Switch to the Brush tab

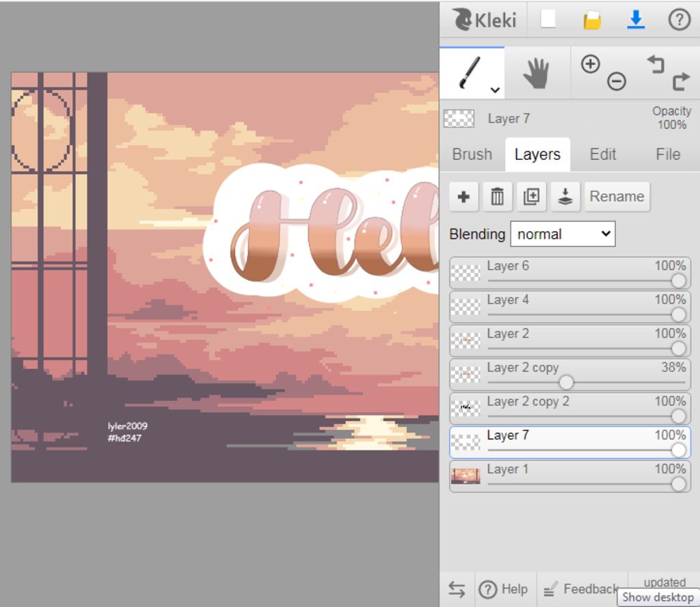click(x=472, y=154)
